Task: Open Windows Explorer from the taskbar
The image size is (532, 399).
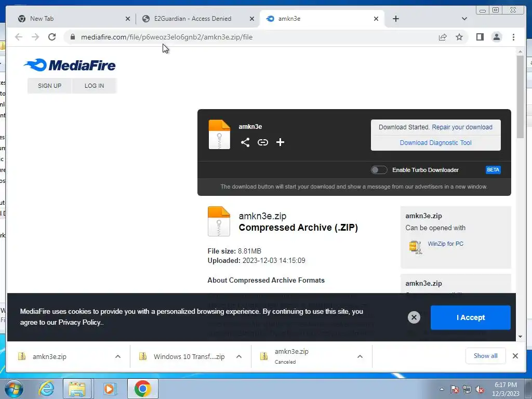Action: [77, 389]
